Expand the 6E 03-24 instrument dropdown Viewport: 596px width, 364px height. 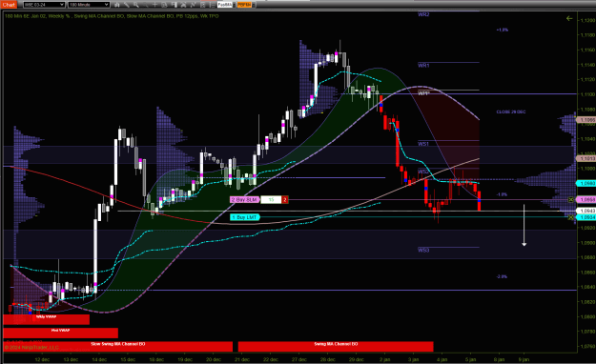tap(62, 5)
